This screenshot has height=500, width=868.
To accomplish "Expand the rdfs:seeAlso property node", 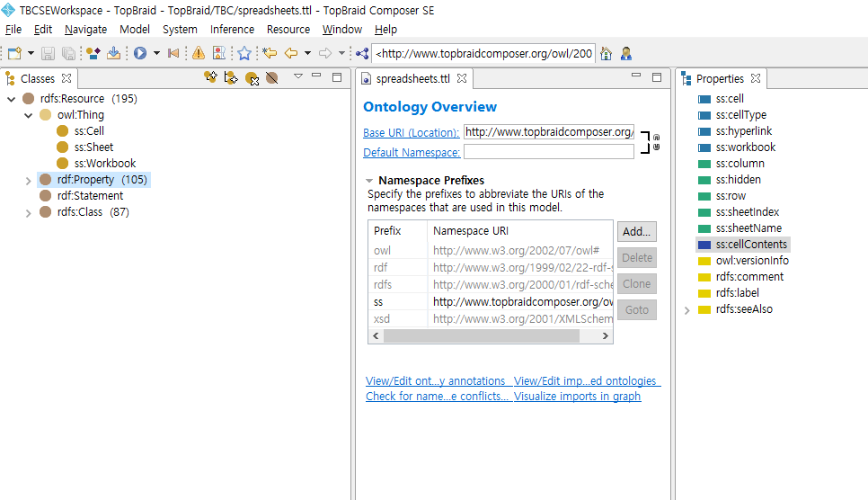I will tap(687, 310).
